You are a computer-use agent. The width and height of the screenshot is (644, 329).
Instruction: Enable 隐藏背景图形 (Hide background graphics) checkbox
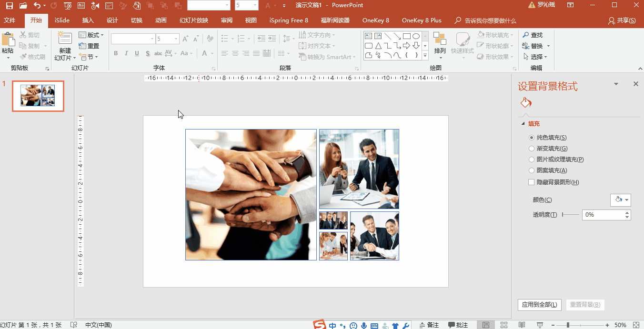tap(532, 182)
